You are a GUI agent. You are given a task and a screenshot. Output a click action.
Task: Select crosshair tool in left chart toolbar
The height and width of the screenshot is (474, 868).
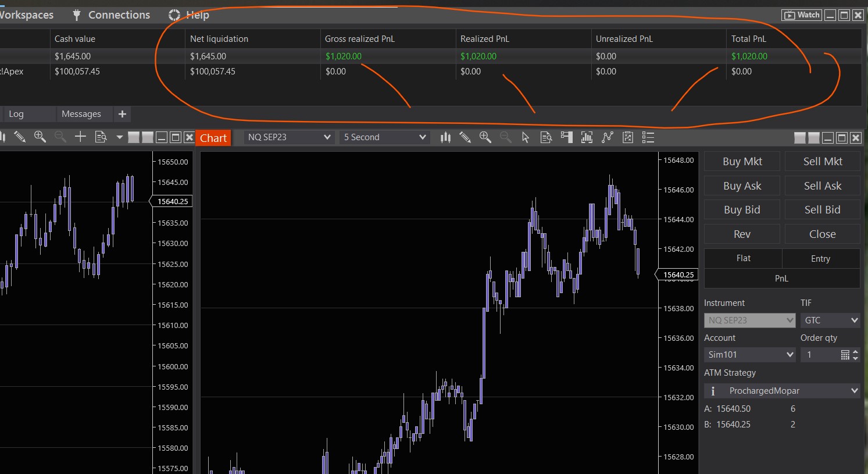click(x=80, y=137)
